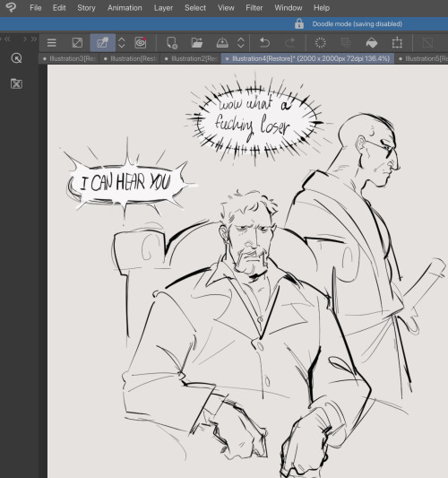Click the Clip Studio Paint logo icon
Viewport: 448px width, 478px height.
click(11, 7)
